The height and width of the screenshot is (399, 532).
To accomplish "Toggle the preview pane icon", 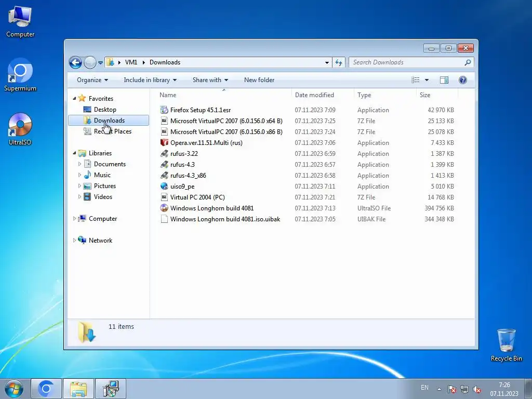I will [x=444, y=80].
